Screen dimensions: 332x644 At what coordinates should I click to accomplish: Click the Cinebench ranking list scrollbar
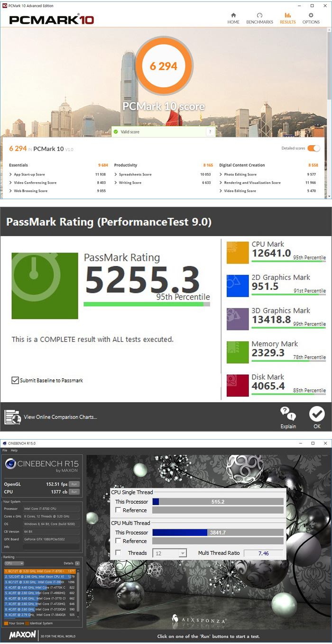78,593
